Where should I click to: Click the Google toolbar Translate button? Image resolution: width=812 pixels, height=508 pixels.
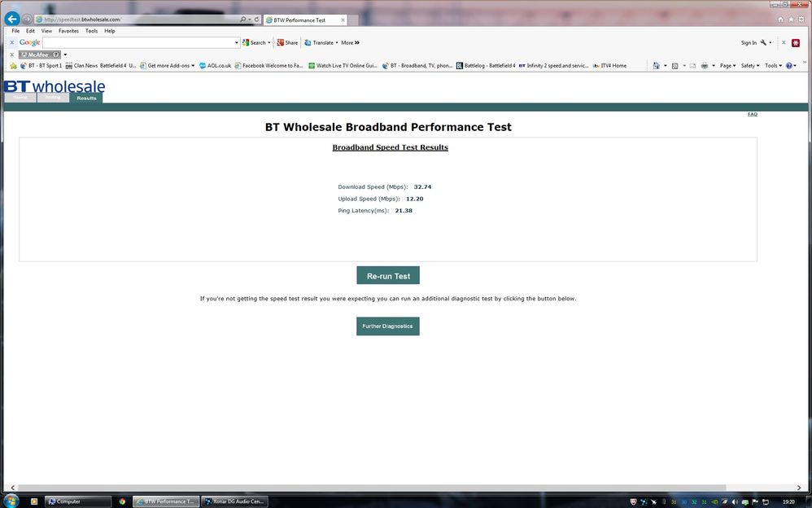pos(319,42)
